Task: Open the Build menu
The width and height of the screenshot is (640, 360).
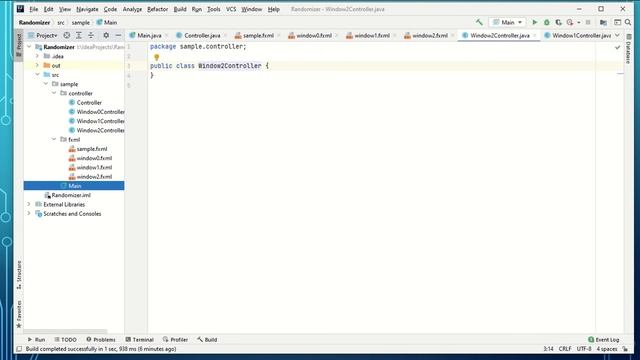Action: point(180,9)
